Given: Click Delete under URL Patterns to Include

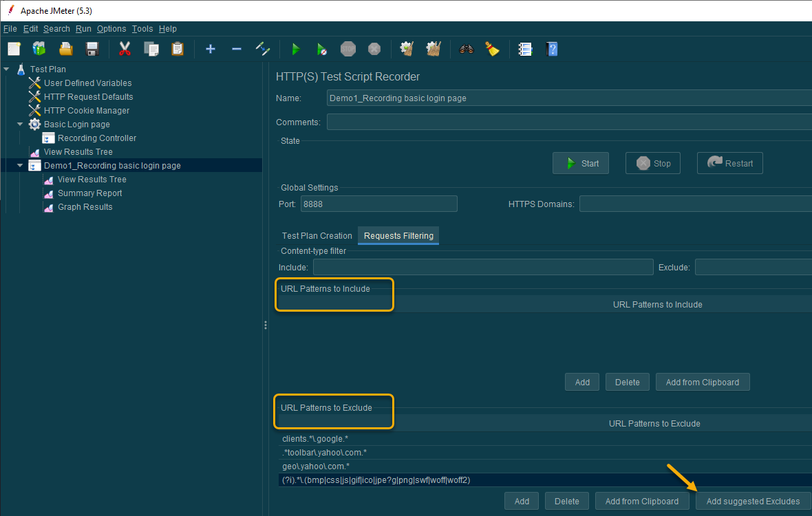Looking at the screenshot, I should click(627, 383).
